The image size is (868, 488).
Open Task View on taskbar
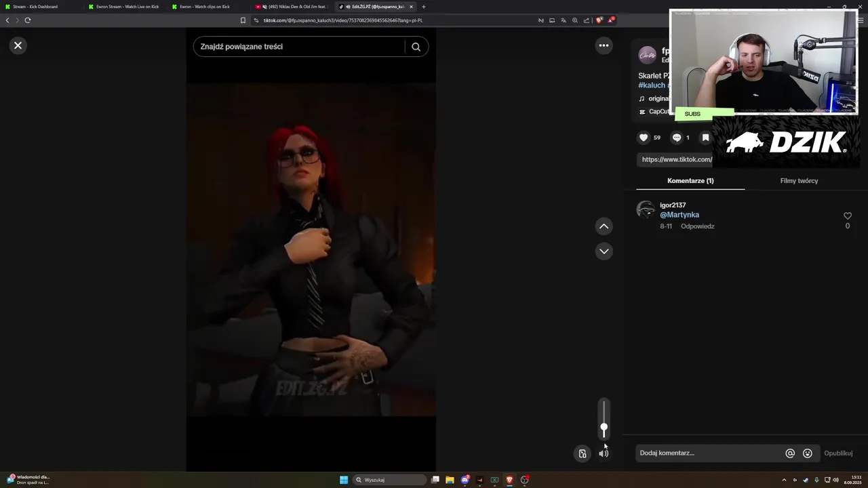coord(435,480)
